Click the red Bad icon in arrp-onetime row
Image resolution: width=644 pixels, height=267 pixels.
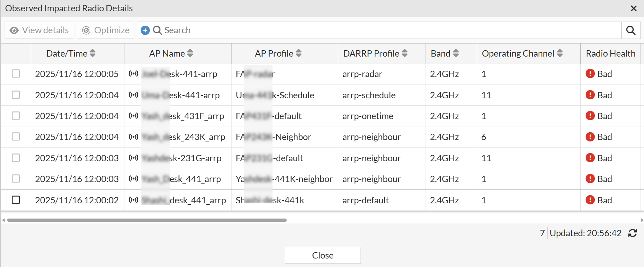(590, 116)
